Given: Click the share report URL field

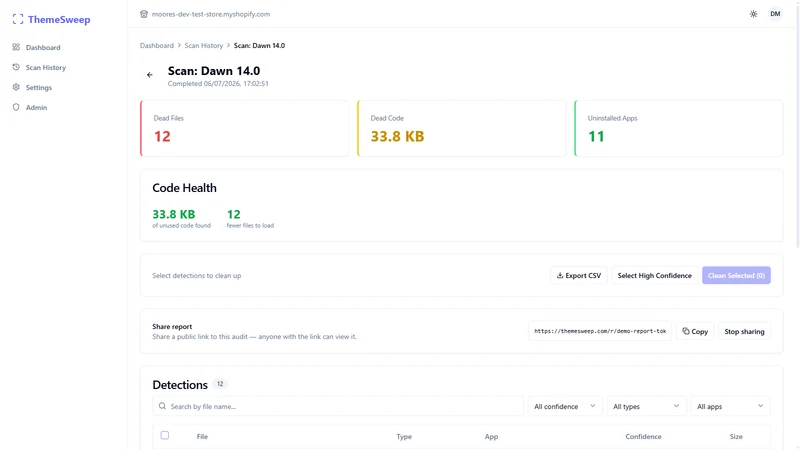Looking at the screenshot, I should point(600,331).
